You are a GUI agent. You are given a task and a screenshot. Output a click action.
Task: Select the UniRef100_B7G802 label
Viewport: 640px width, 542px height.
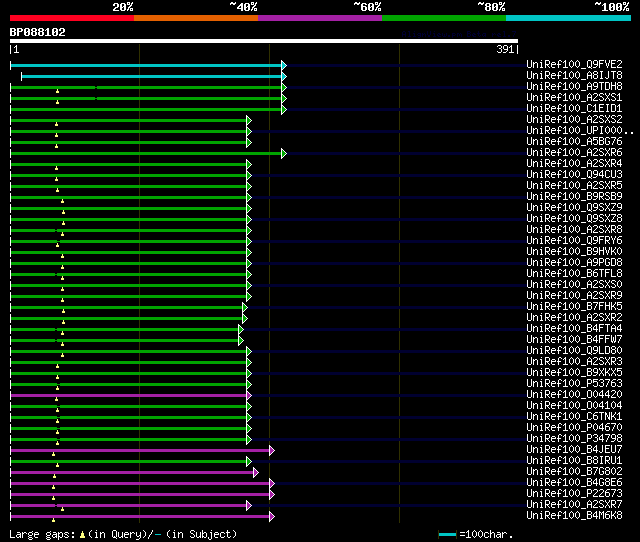click(574, 472)
